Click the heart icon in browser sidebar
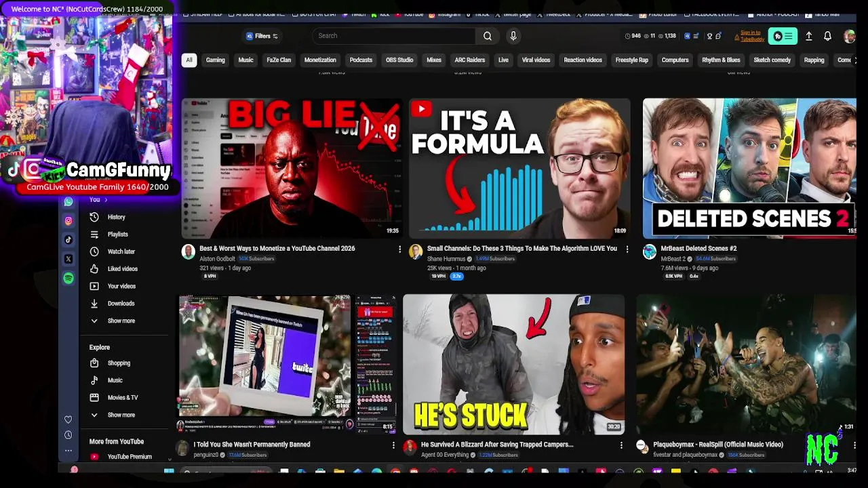 68,420
